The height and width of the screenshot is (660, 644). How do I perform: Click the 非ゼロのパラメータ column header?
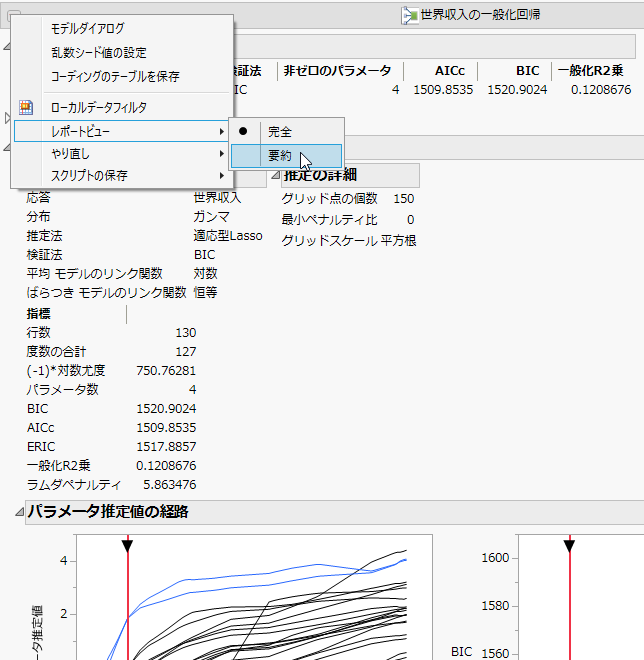(340, 71)
